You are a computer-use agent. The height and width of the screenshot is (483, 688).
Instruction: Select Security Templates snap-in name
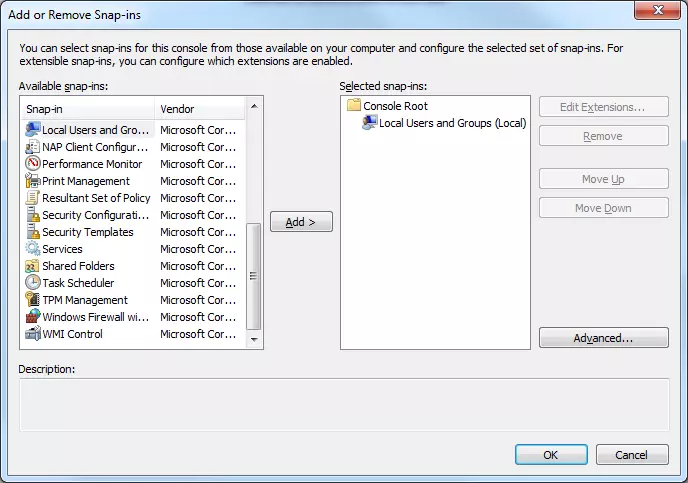point(88,232)
